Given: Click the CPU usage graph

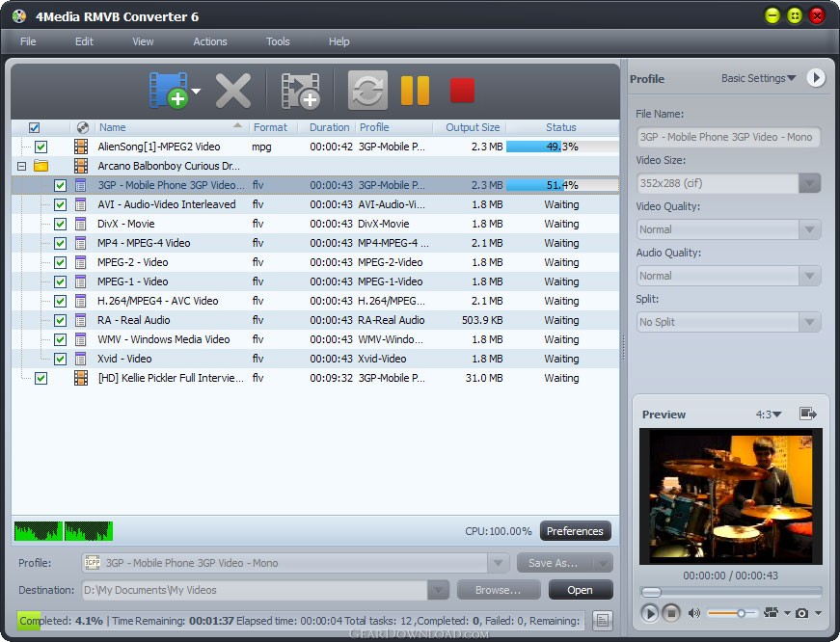Looking at the screenshot, I should [x=64, y=530].
